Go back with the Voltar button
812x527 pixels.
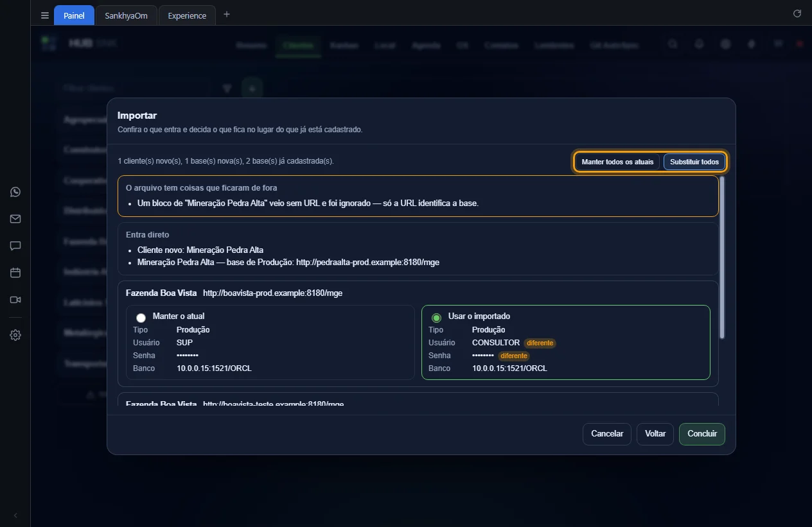pos(655,434)
